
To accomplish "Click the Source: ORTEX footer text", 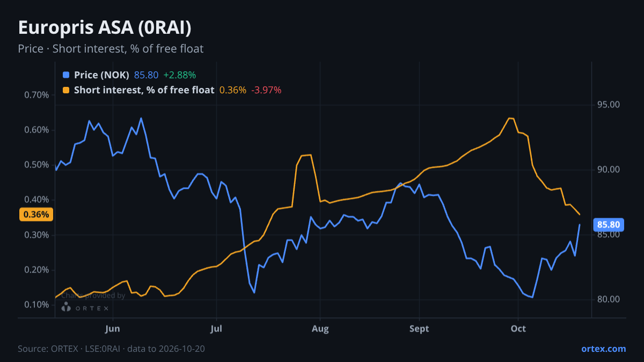I will (x=111, y=349).
